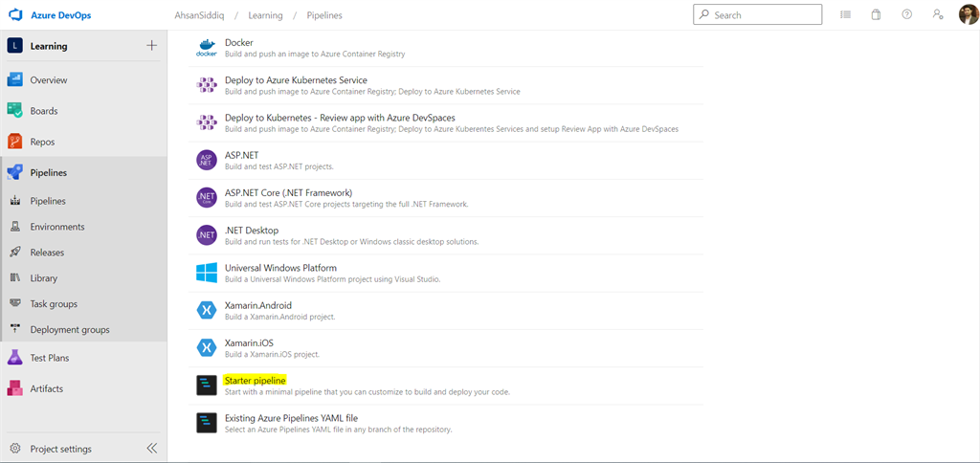Collapse the sidebar with double-chevron icon
980x463 pixels.
coord(152,449)
